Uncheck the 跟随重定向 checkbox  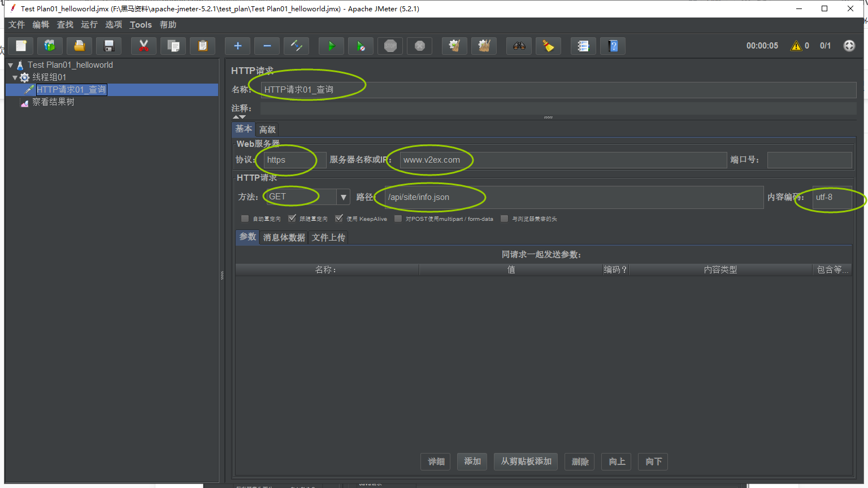coord(292,219)
